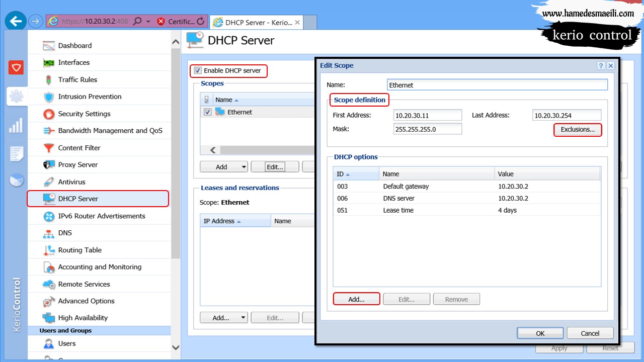The height and width of the screenshot is (362, 644).
Task: Click the browser back arrow button
Action: pyautogui.click(x=16, y=21)
